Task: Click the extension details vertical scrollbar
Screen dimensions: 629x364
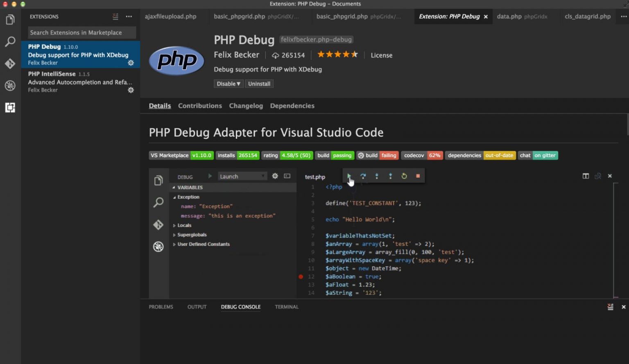Action: [627, 124]
